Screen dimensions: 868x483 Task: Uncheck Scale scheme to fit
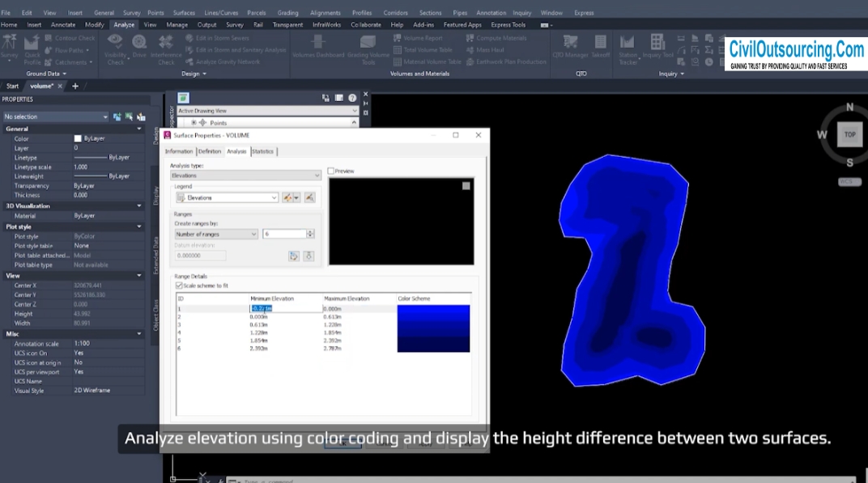179,286
